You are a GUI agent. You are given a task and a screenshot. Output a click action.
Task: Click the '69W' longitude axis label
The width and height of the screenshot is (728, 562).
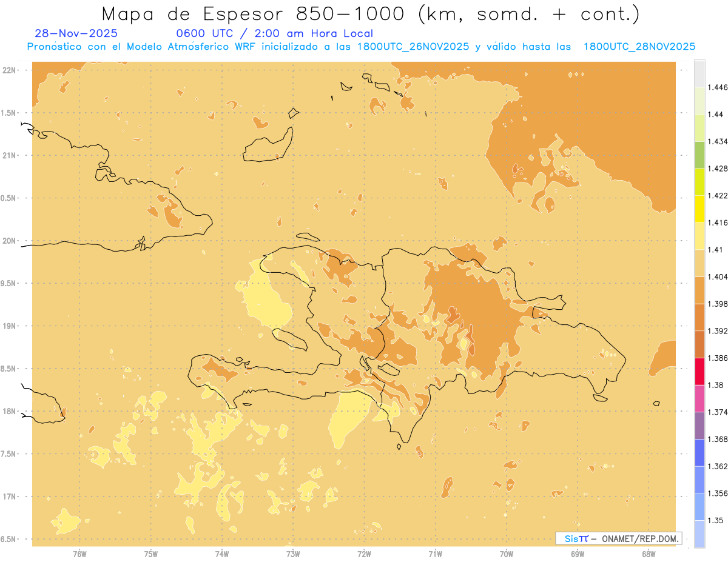(x=578, y=554)
